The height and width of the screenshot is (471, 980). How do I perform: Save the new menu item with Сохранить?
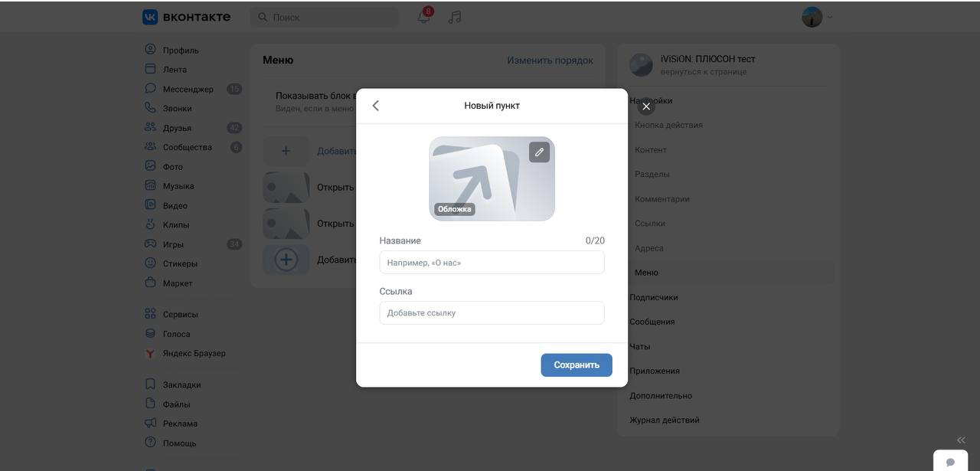point(577,365)
